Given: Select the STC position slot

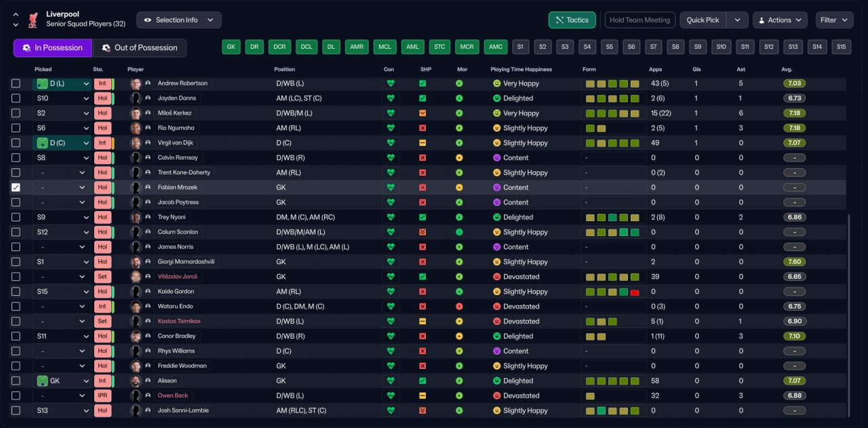Looking at the screenshot, I should pyautogui.click(x=440, y=47).
